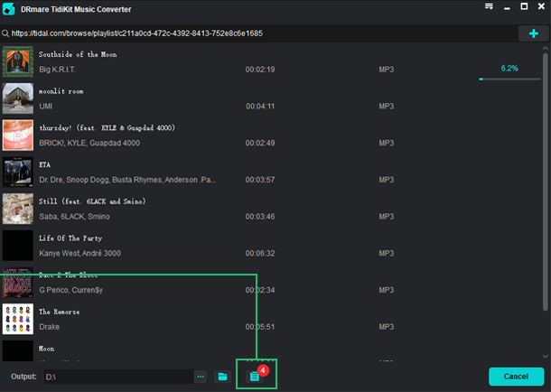Screen dimensions: 551x392
Task: Select track title Life Of The Party
Action: [70, 238]
